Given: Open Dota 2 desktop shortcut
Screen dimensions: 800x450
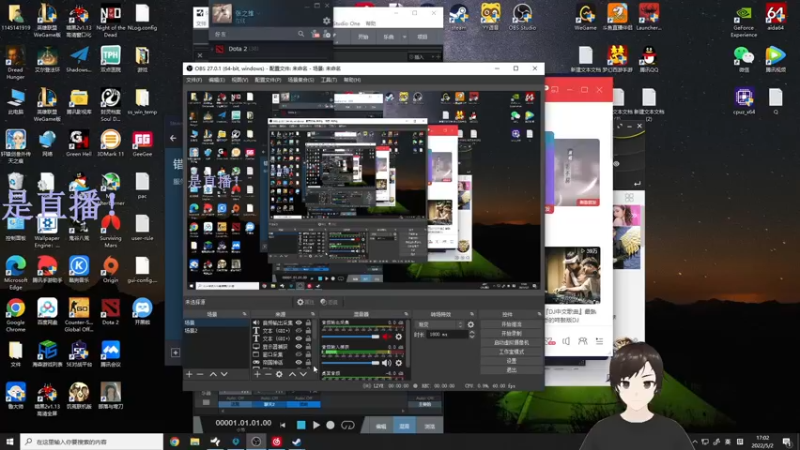Looking at the screenshot, I should point(110,311).
